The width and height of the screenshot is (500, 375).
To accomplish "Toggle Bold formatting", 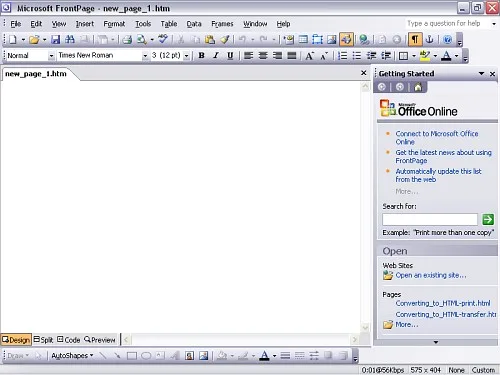I will click(201, 56).
